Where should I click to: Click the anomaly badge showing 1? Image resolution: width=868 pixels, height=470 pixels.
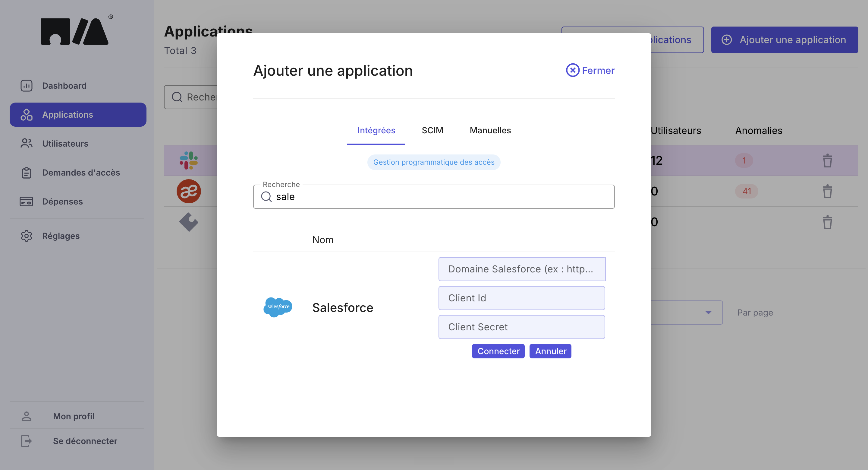744,160
